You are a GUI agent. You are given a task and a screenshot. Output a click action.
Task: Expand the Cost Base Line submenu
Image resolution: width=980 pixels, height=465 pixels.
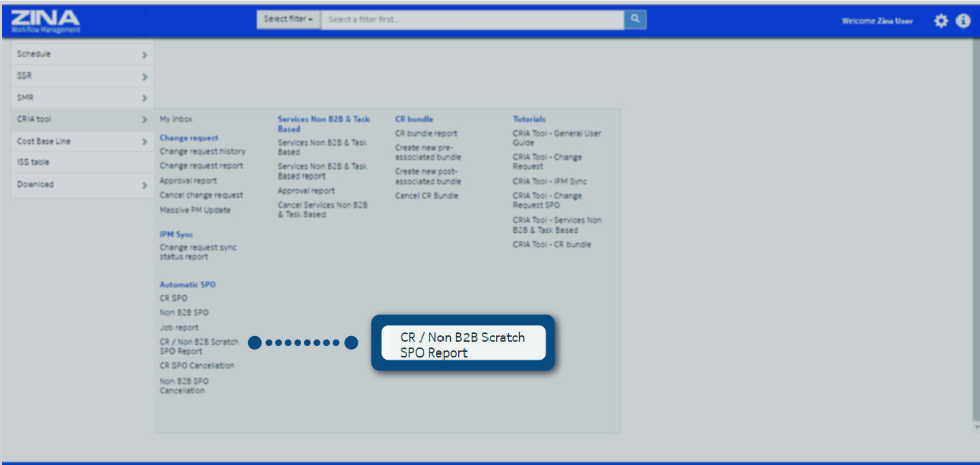pyautogui.click(x=144, y=142)
